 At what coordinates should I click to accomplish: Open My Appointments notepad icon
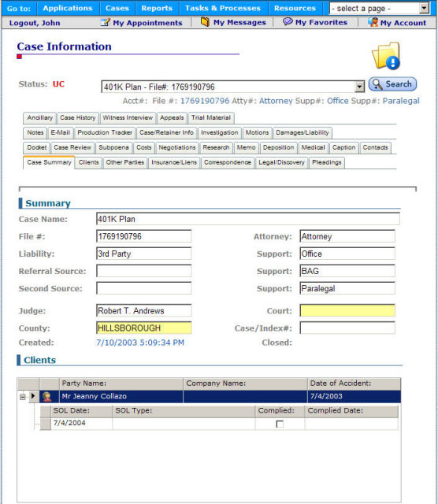105,22
